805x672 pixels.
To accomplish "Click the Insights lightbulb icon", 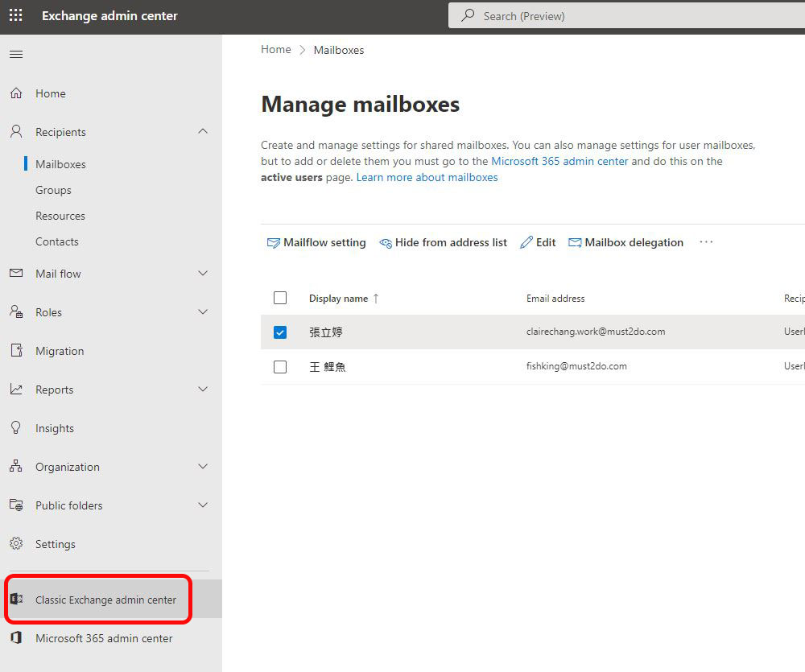I will [16, 427].
